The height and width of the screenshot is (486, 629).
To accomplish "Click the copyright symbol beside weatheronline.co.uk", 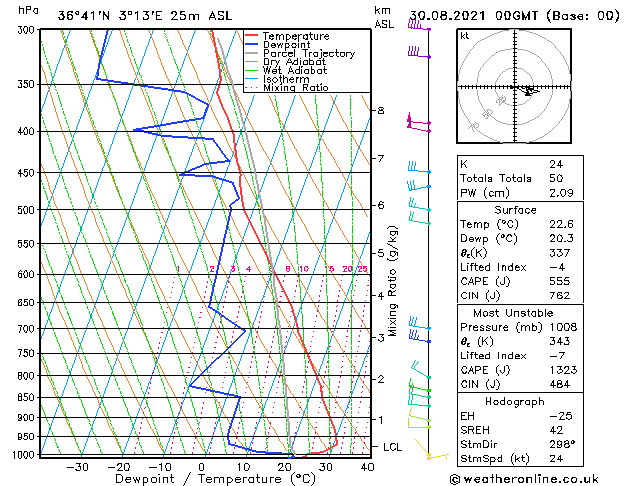I will (456, 479).
